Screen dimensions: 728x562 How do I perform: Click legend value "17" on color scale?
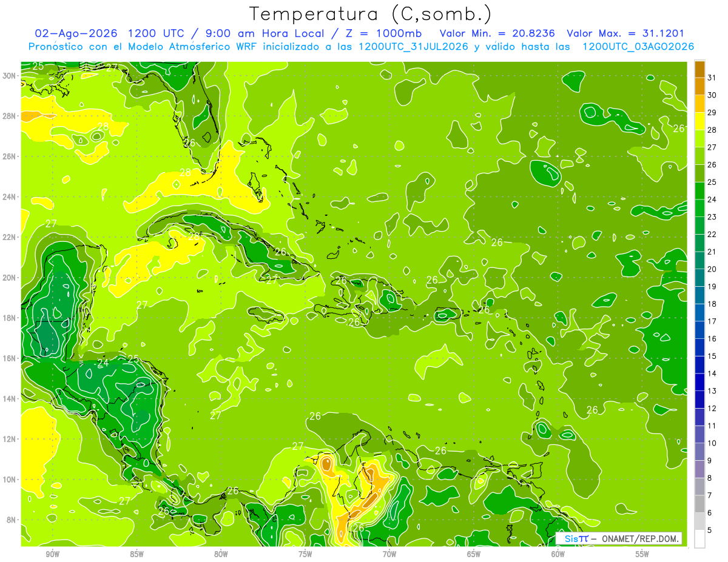[712, 321]
